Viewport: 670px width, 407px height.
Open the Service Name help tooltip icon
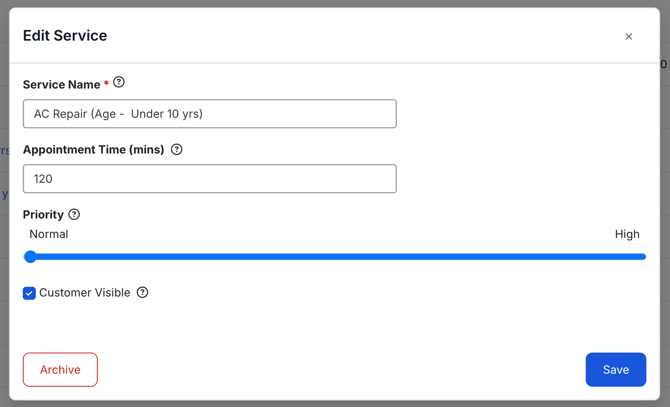[x=119, y=82]
